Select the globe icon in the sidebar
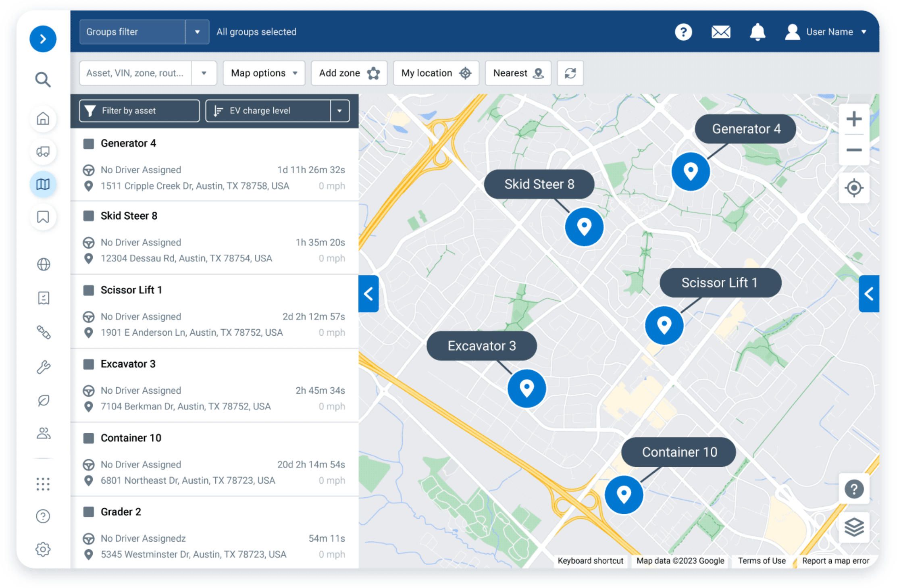899x588 pixels. point(43,265)
